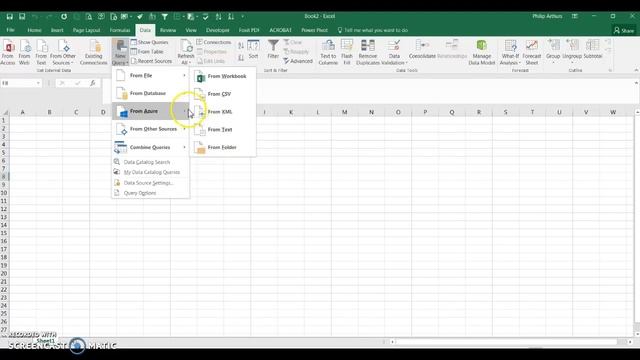The height and width of the screenshot is (360, 640).
Task: Switch to the Page Layout tab
Action: [87, 30]
